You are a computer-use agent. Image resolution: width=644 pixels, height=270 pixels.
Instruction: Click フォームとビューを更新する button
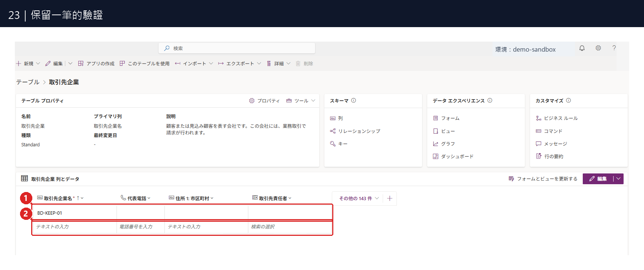click(543, 179)
